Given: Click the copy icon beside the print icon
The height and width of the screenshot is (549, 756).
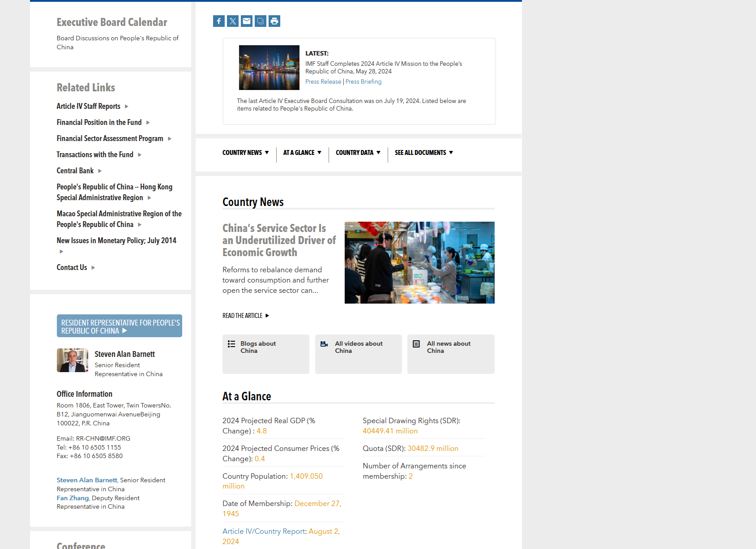Looking at the screenshot, I should coord(261,21).
